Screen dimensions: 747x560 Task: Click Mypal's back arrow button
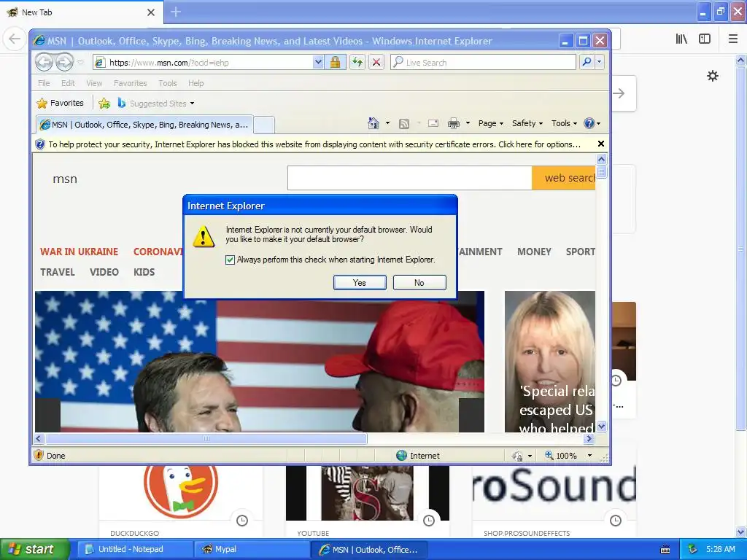point(15,39)
